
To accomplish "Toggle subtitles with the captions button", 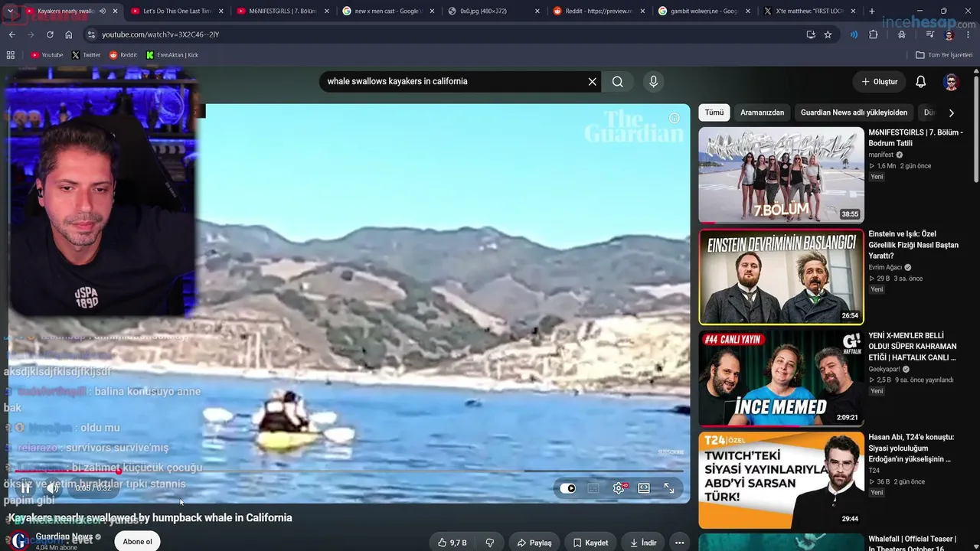I will tap(593, 488).
